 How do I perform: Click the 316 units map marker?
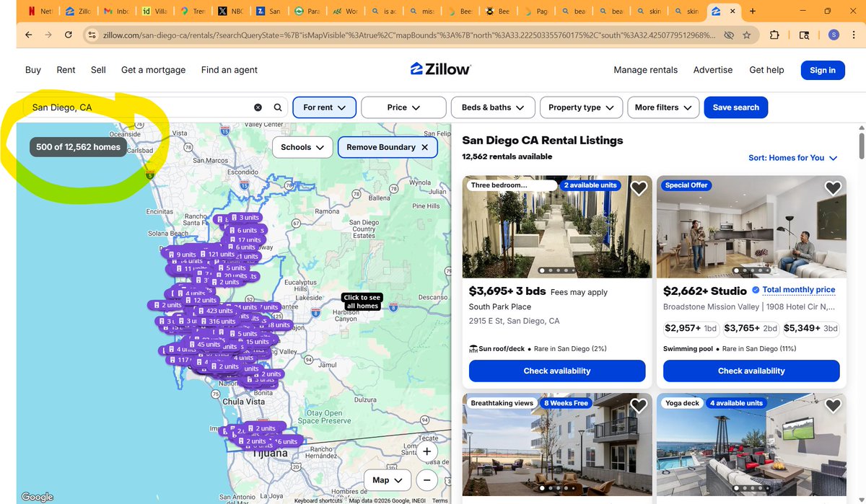pyautogui.click(x=216, y=321)
